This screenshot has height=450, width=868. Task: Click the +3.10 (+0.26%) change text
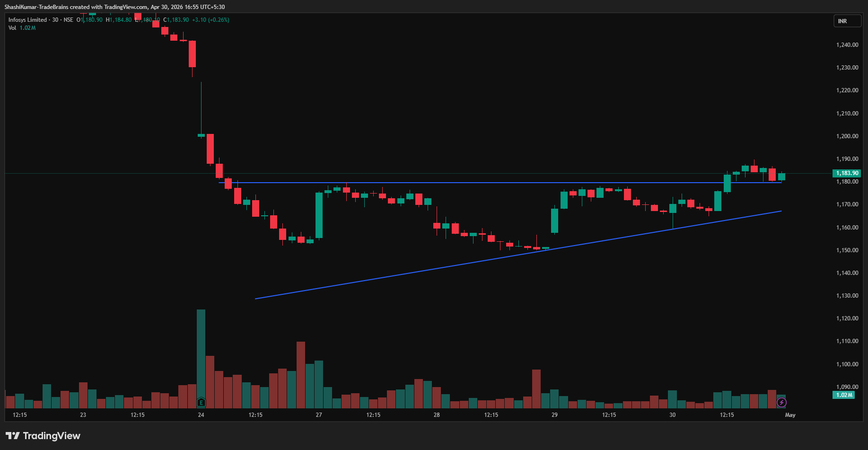pos(210,20)
